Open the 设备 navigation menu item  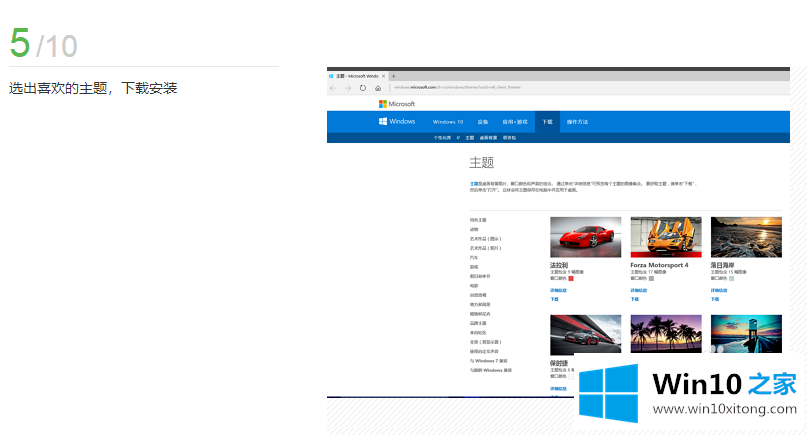[482, 122]
